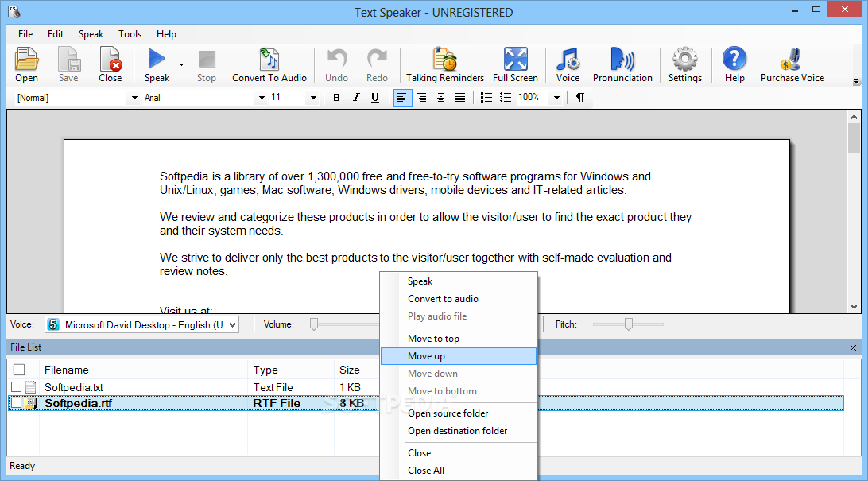Image resolution: width=868 pixels, height=481 pixels.
Task: Toggle the select-all checkbox in file list header
Action: pos(19,370)
